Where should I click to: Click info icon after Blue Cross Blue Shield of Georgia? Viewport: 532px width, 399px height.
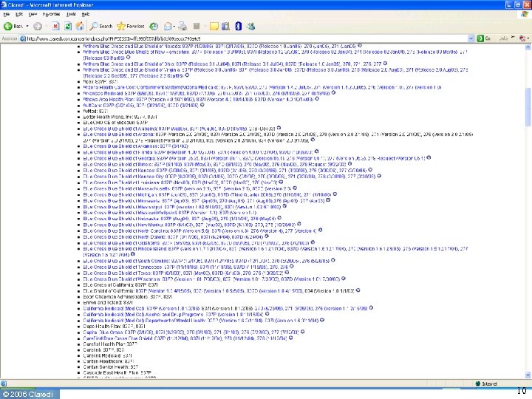[x=429, y=158]
